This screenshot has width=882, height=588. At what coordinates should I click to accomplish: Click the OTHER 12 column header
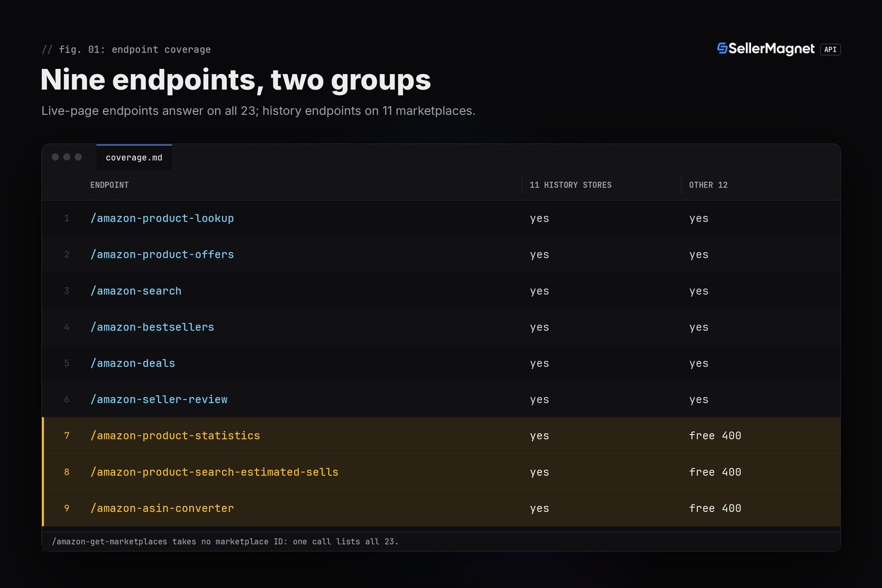coord(708,185)
